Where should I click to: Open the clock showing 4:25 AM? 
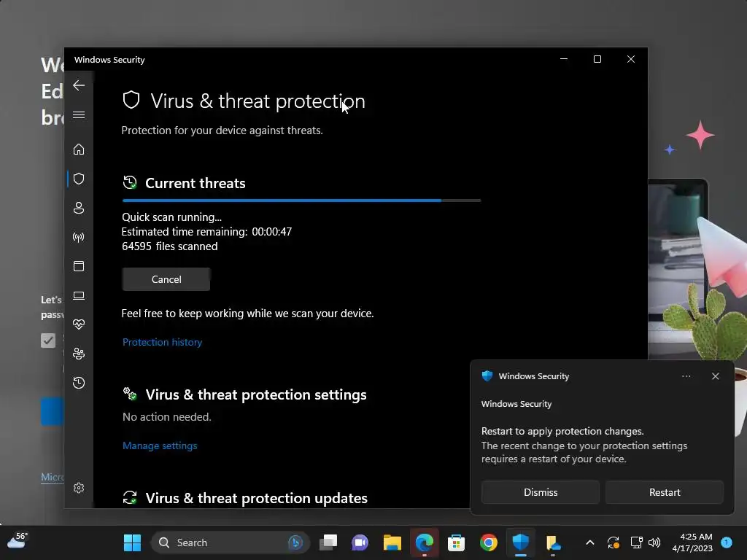coord(692,542)
